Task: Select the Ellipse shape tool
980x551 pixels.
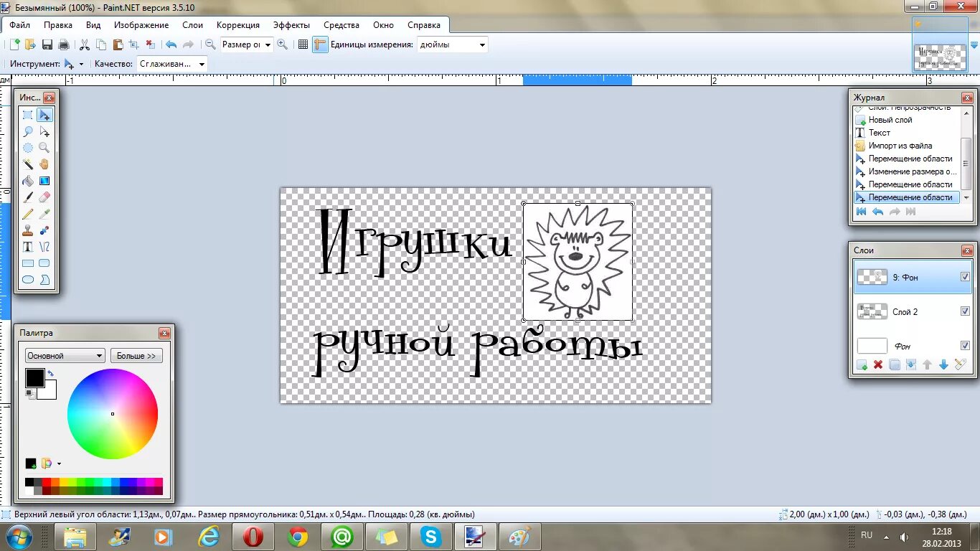Action: pos(28,280)
